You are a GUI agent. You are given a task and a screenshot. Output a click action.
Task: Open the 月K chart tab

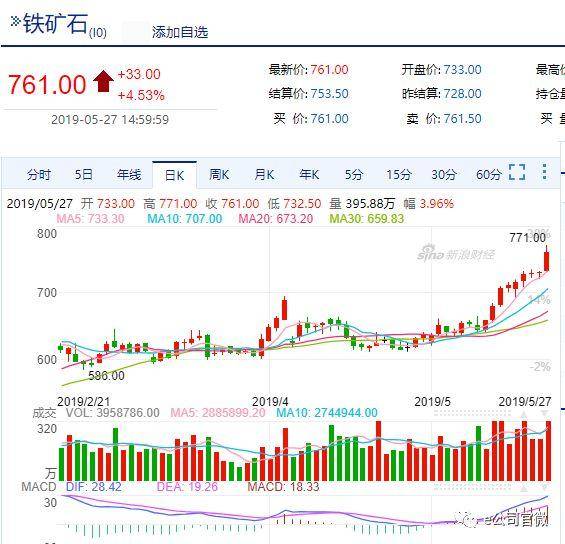(264, 175)
